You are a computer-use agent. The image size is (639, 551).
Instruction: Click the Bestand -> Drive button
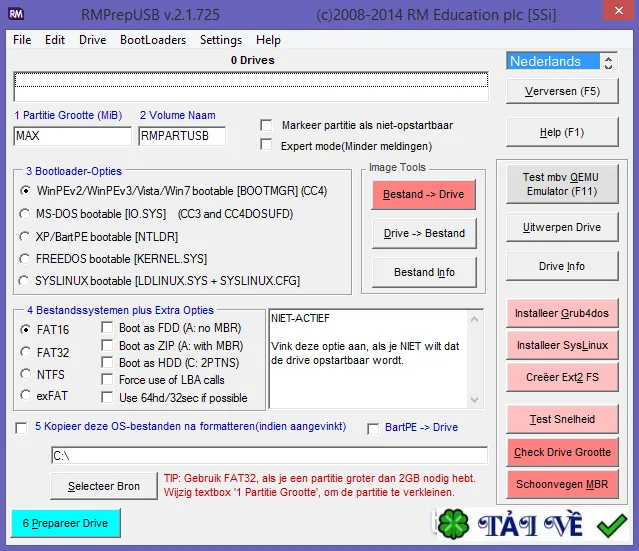[x=423, y=194]
